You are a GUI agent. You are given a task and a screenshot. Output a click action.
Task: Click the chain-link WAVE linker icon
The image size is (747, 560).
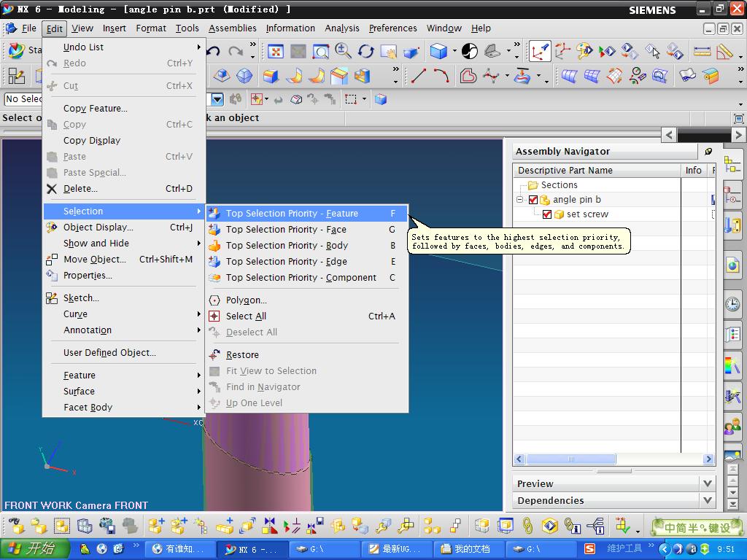[x=527, y=526]
